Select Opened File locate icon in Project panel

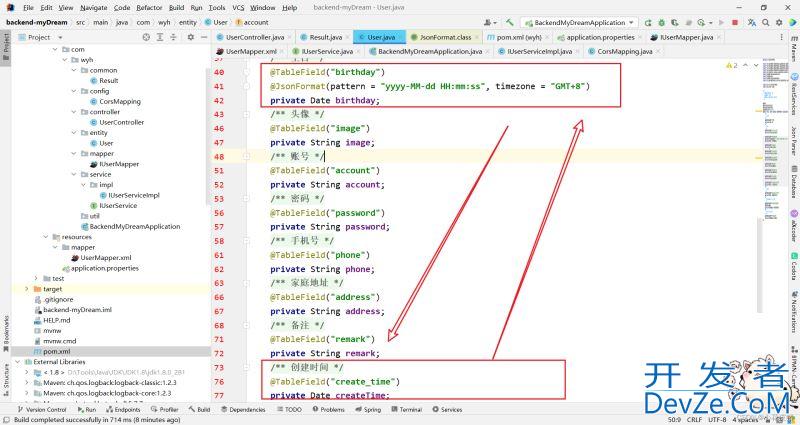[x=146, y=37]
